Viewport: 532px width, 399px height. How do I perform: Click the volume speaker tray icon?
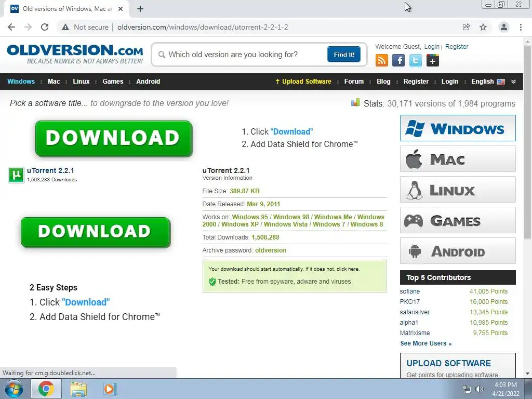coord(480,389)
